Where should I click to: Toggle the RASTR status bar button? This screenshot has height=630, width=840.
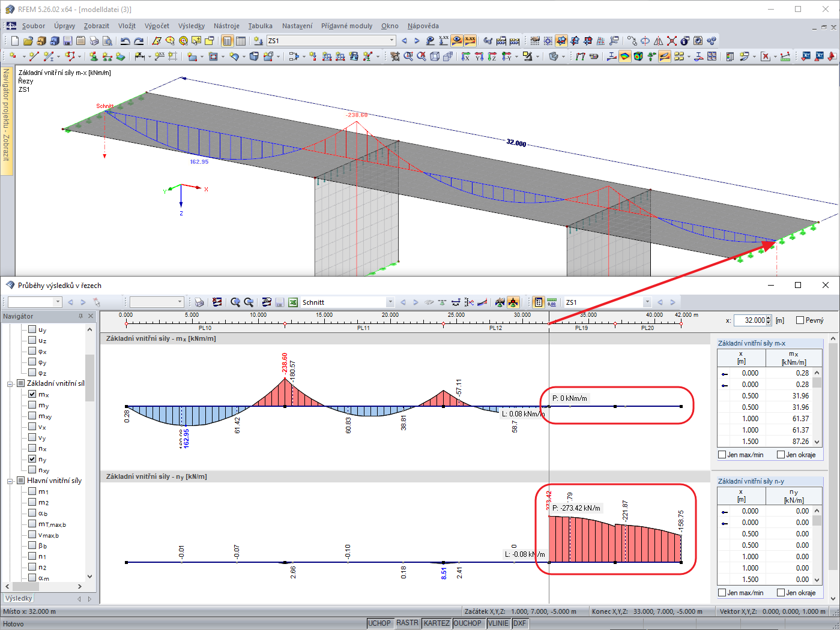pyautogui.click(x=407, y=623)
